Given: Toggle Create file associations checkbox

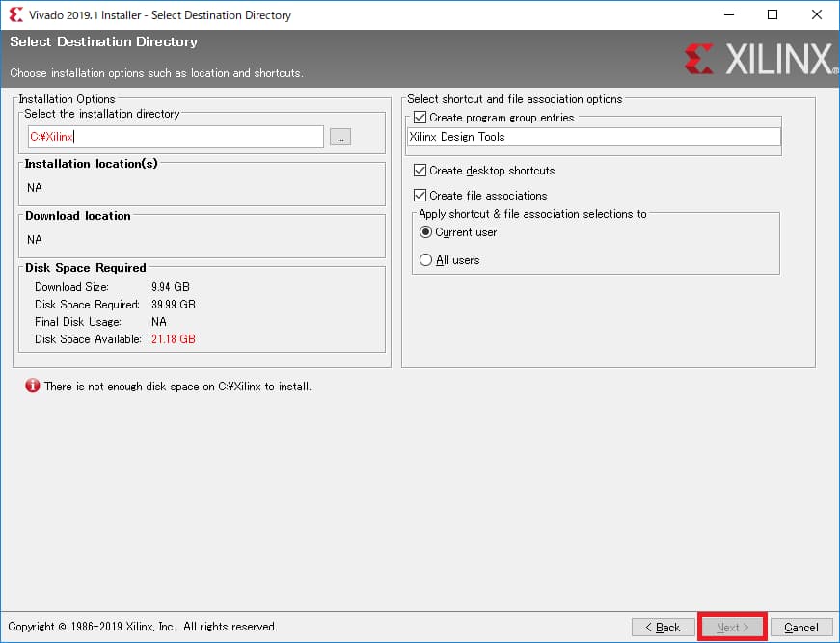Looking at the screenshot, I should 420,196.
